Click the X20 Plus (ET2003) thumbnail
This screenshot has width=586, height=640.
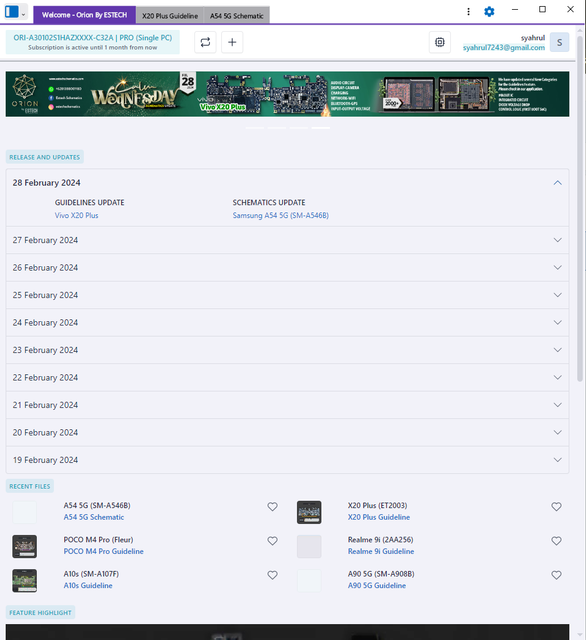pos(309,512)
